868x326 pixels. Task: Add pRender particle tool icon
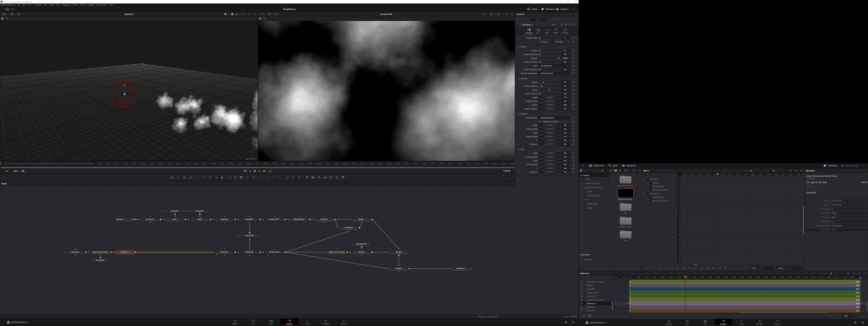coord(299,177)
